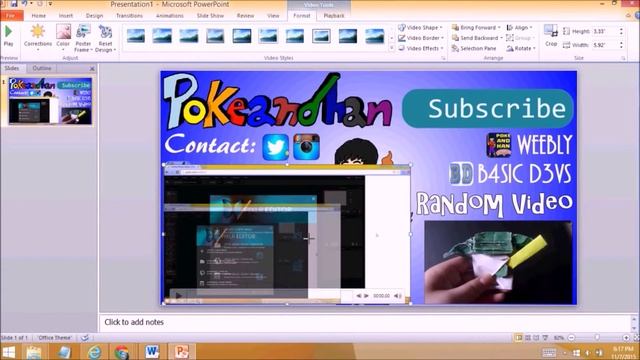Screen dimensions: 640x360
Task: Click the WEEBLY text on the slide
Action: 544,145
